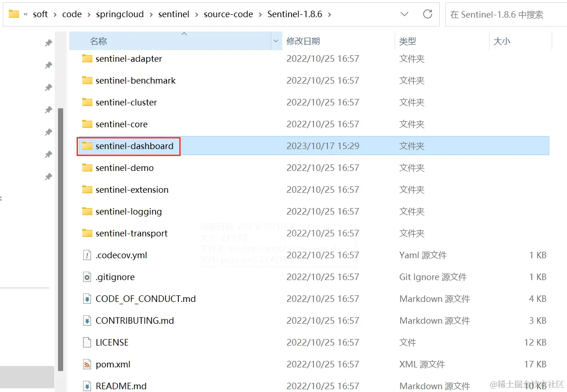Select the README.md file name
Image resolution: width=567 pixels, height=392 pixels.
(121, 386)
